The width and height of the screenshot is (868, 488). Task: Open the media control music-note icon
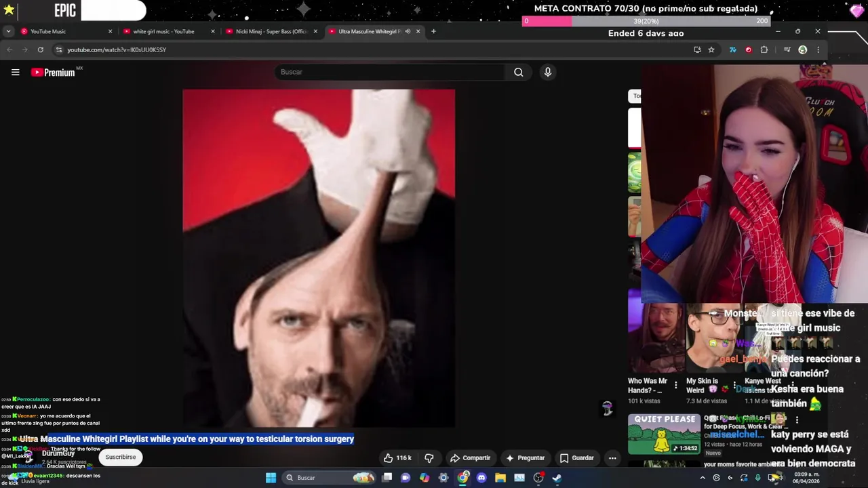(x=787, y=49)
